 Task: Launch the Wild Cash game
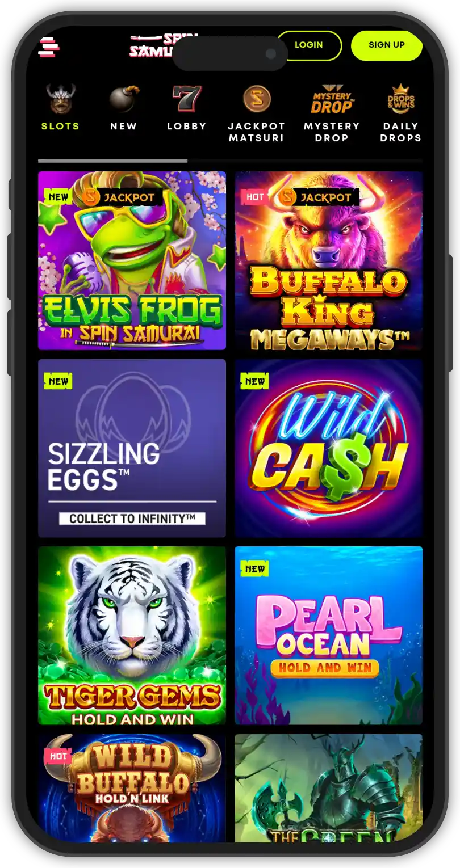[329, 448]
